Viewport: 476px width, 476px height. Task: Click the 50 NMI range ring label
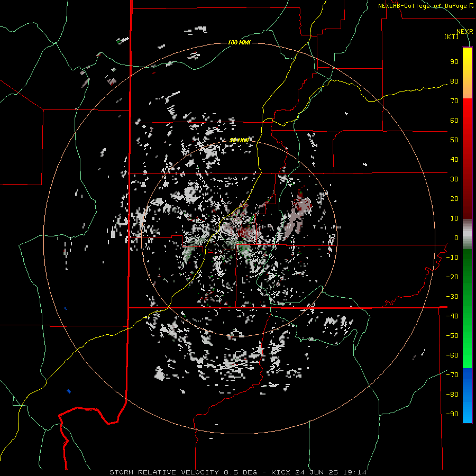(x=239, y=140)
